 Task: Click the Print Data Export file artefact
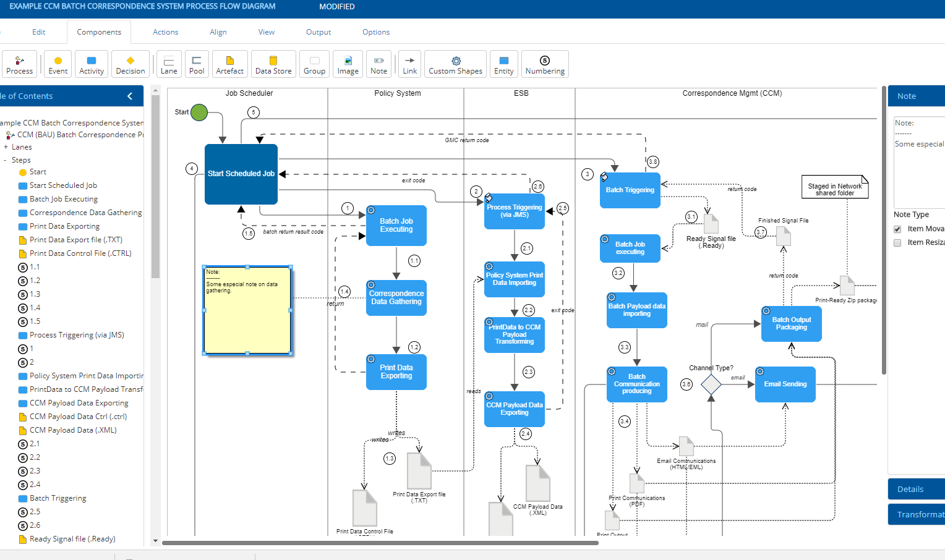click(x=419, y=470)
